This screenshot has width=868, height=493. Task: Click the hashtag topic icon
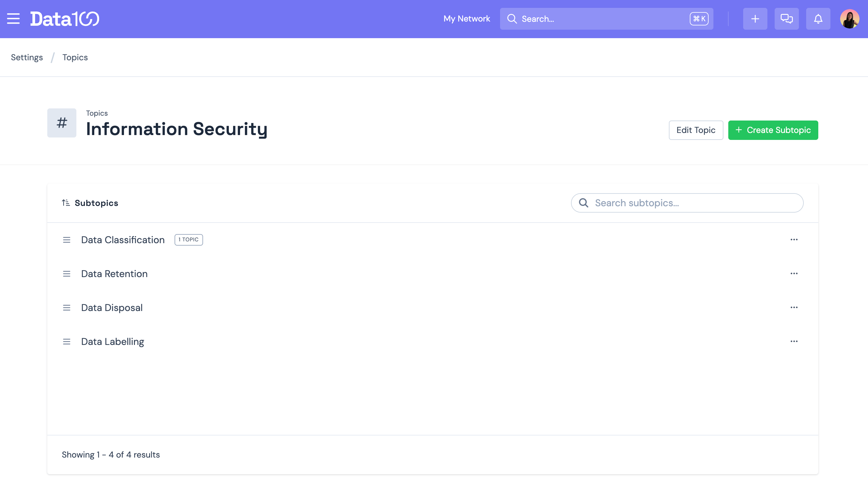(62, 123)
